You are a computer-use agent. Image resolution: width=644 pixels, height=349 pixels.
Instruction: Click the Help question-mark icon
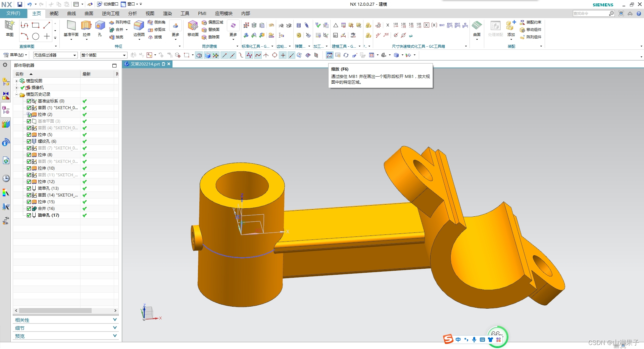coord(639,13)
